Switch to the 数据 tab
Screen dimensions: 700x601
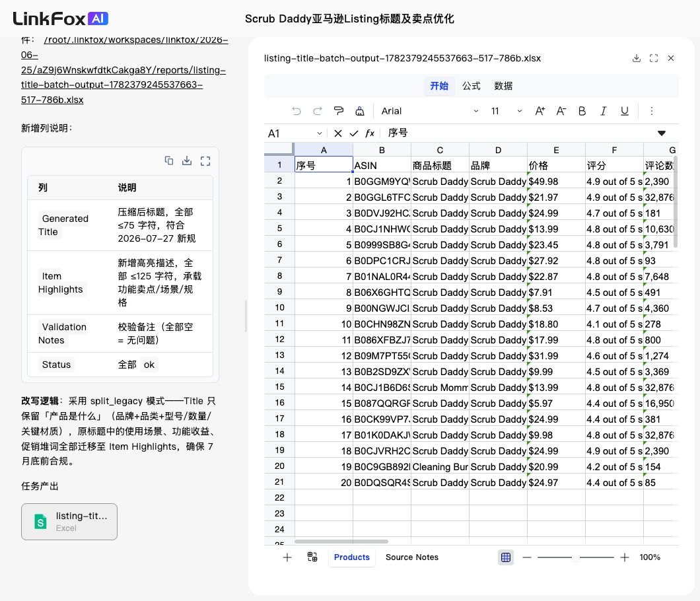coord(503,86)
